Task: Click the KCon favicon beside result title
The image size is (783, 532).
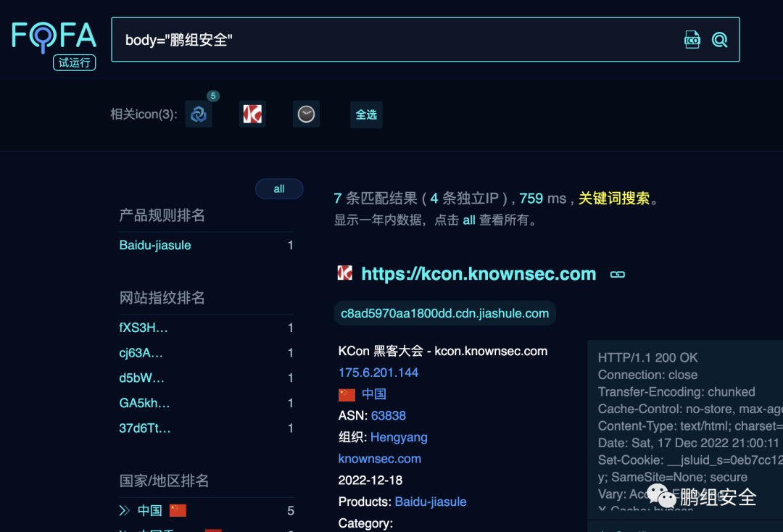Action: click(x=345, y=273)
